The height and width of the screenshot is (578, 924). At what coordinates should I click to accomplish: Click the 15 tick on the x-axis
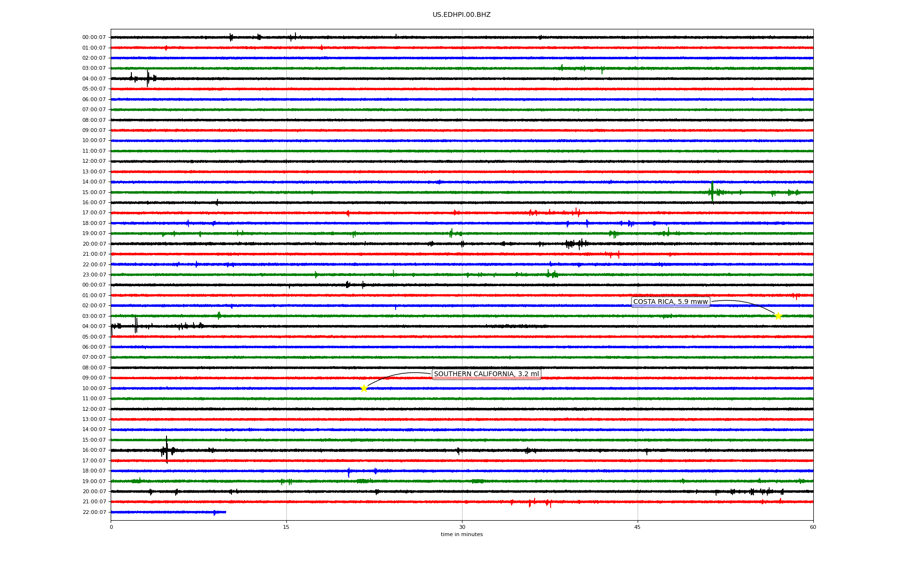tap(286, 527)
